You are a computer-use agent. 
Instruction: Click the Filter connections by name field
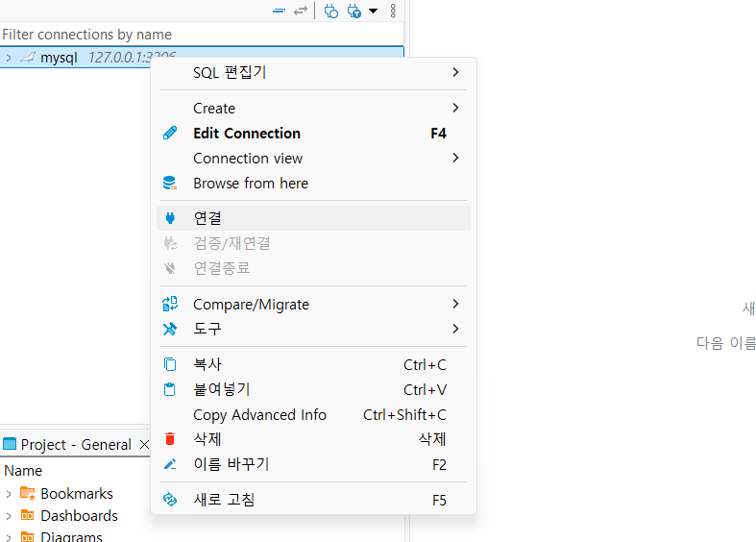(x=202, y=35)
